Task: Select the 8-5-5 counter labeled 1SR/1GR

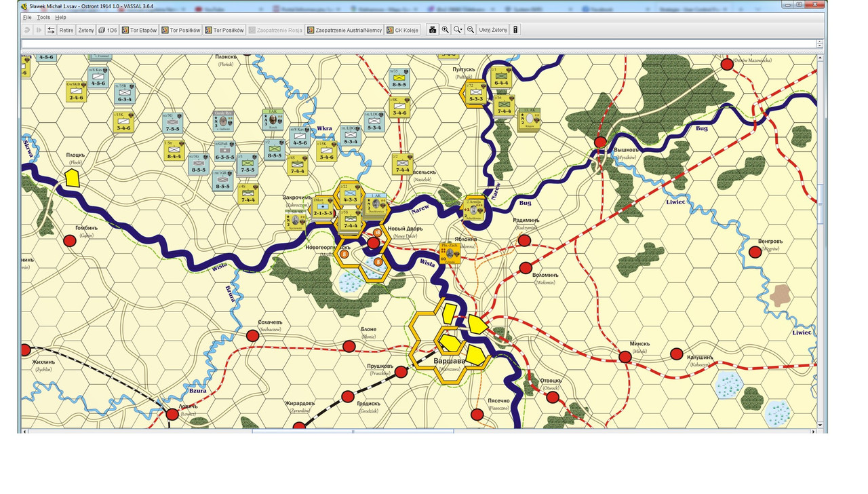Action: coord(222,180)
